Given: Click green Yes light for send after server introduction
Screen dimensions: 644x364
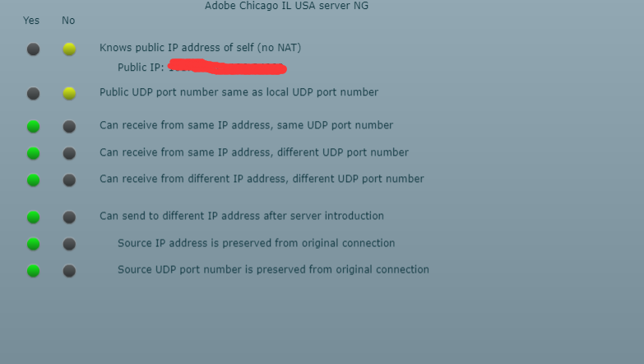Looking at the screenshot, I should [x=33, y=217].
